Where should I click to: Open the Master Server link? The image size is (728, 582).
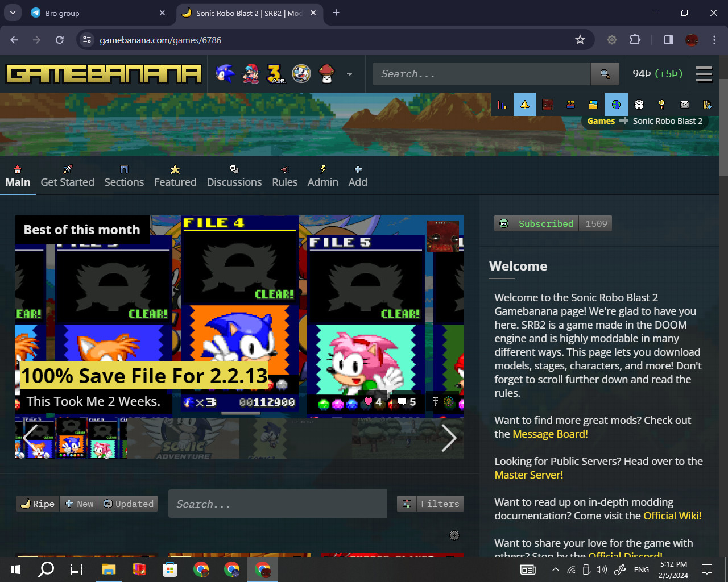tap(528, 475)
